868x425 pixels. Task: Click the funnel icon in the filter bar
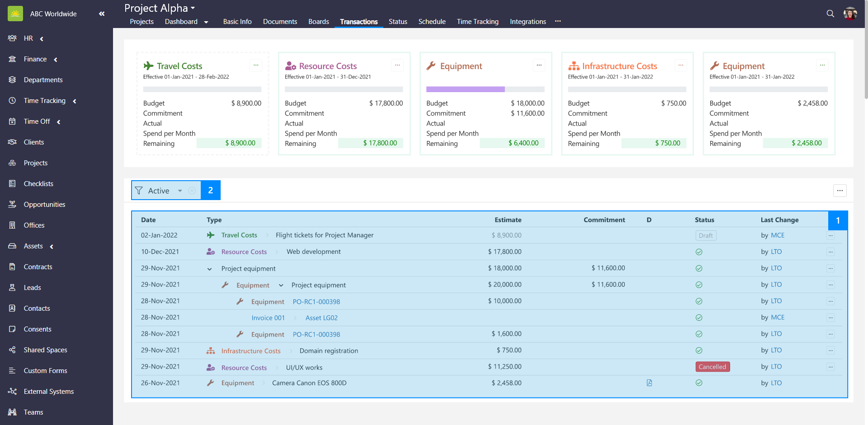[139, 190]
